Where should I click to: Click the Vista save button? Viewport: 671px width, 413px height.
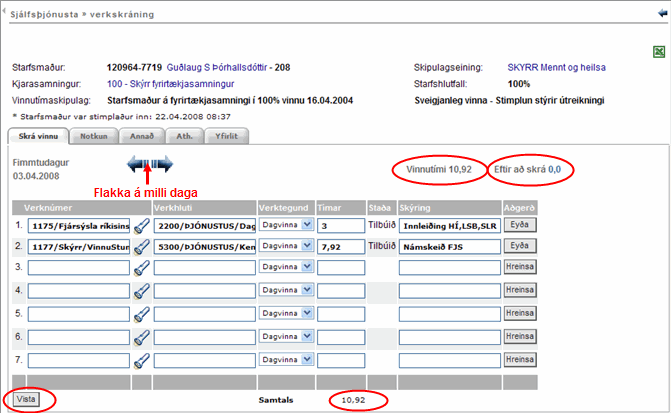pyautogui.click(x=26, y=399)
